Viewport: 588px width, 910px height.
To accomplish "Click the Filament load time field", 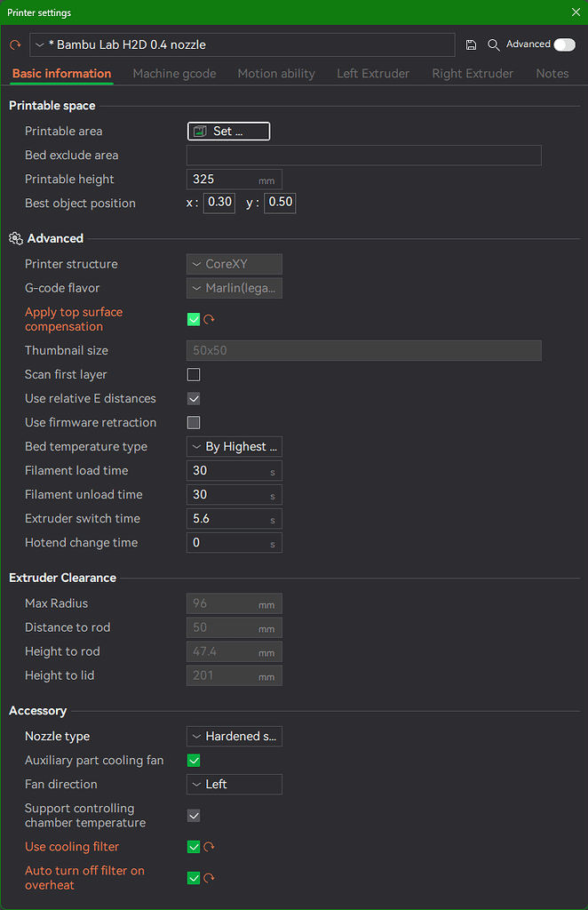I will [234, 471].
